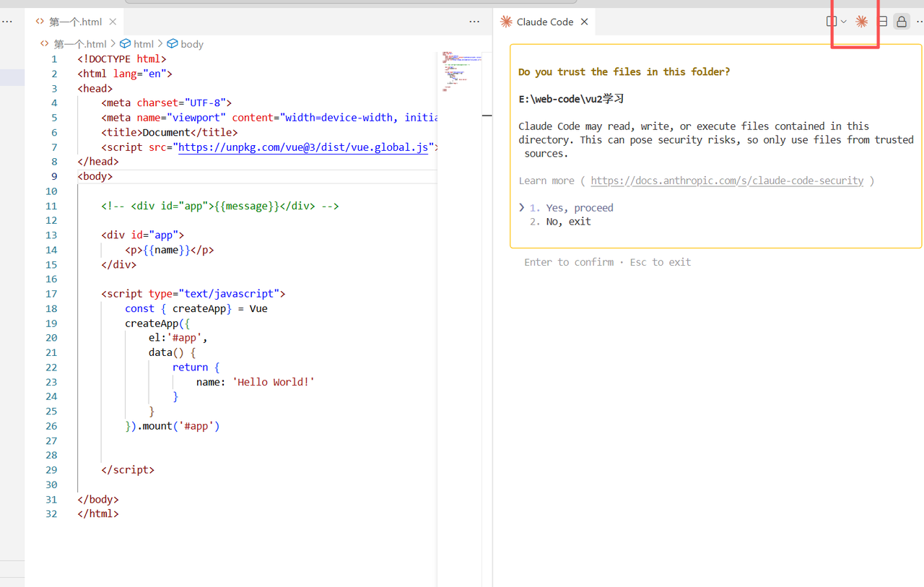924x587 pixels.
Task: Toggle the editor group lock icon
Action: pos(902,22)
